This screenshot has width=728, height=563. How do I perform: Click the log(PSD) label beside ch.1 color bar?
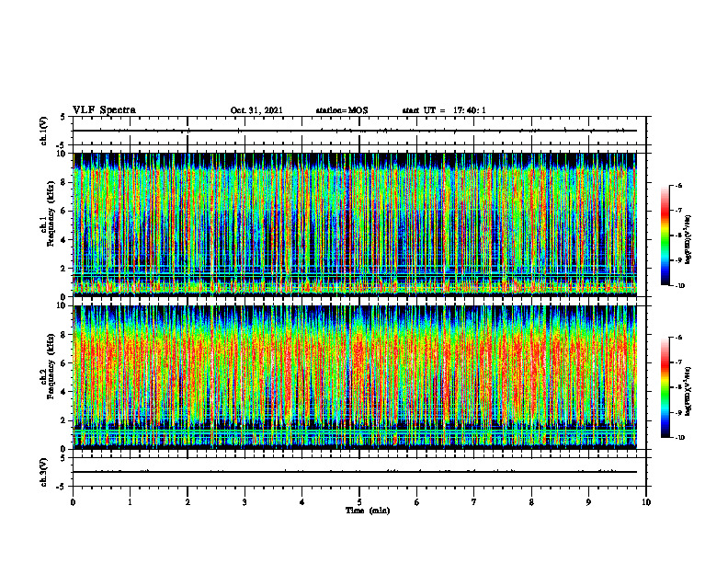[x=688, y=240]
